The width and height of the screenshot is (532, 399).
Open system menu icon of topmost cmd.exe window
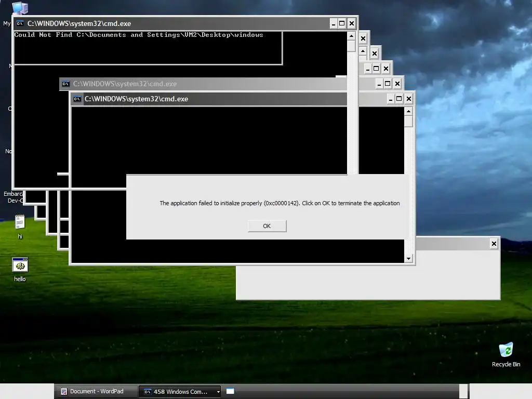pyautogui.click(x=20, y=23)
